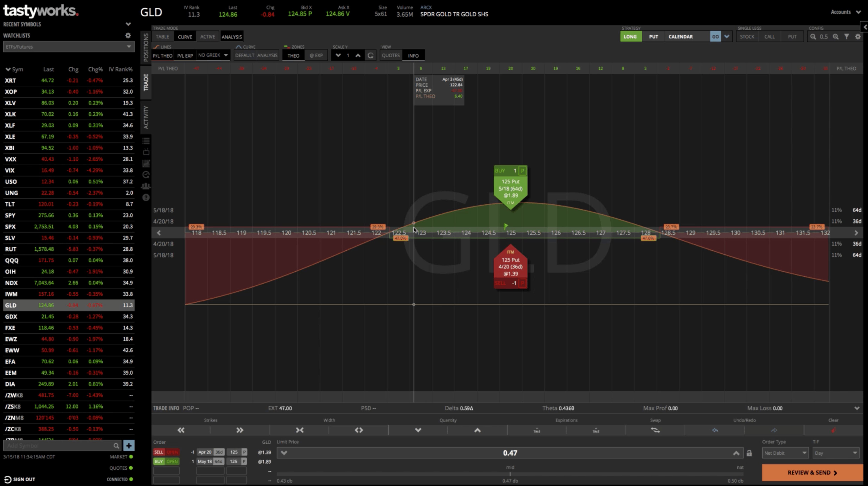Toggle the QUOTES view

391,56
